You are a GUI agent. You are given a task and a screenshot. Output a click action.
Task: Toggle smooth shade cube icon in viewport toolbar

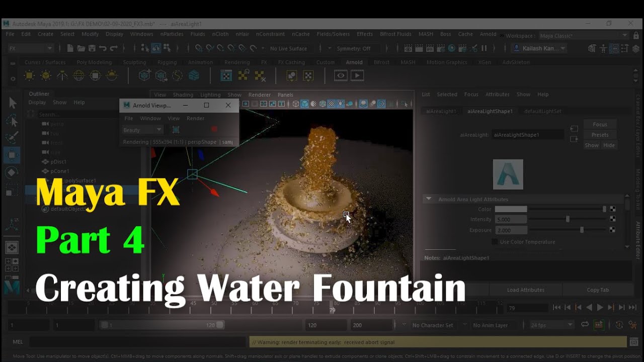(x=304, y=104)
